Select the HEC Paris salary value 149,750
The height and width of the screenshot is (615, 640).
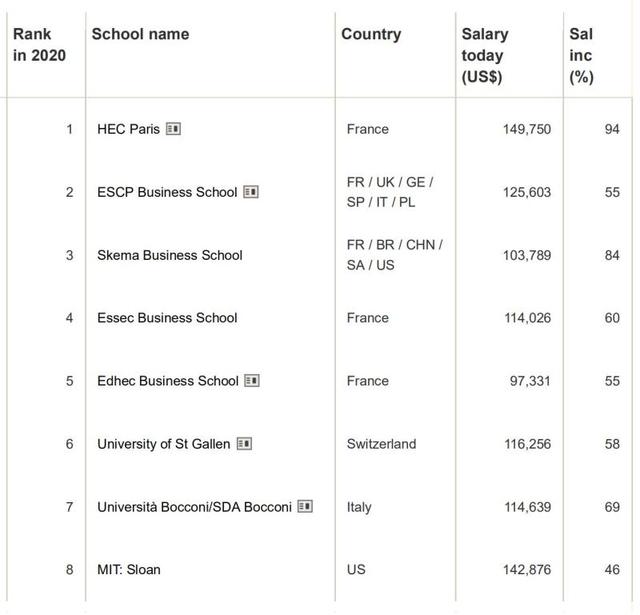[x=526, y=129]
